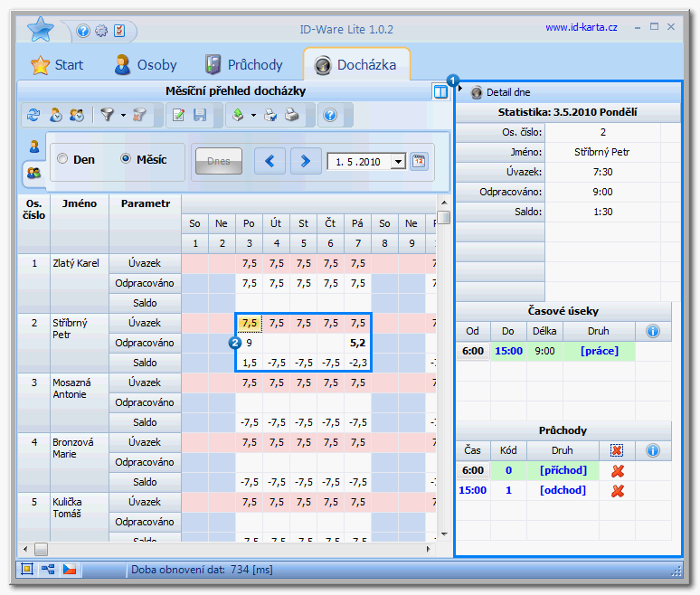Select the bold 5,2 Odpracováno cell
Screen dimensions: 700x595
click(x=357, y=343)
